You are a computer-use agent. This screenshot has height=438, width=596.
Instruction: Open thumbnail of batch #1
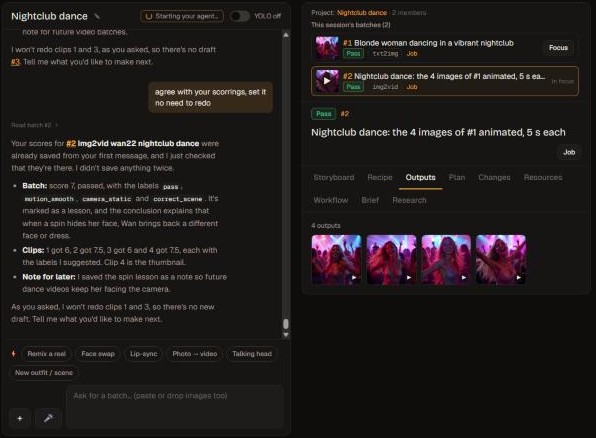[327, 48]
